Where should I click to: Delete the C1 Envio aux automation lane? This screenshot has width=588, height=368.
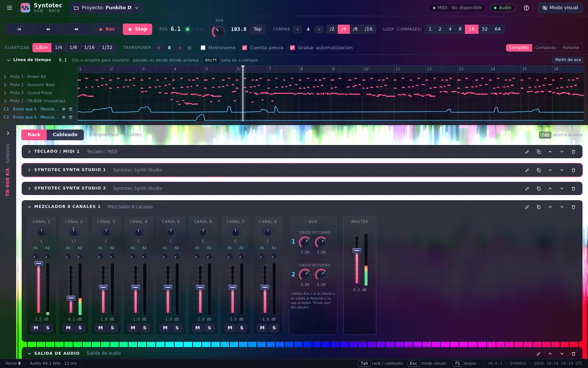(71, 109)
